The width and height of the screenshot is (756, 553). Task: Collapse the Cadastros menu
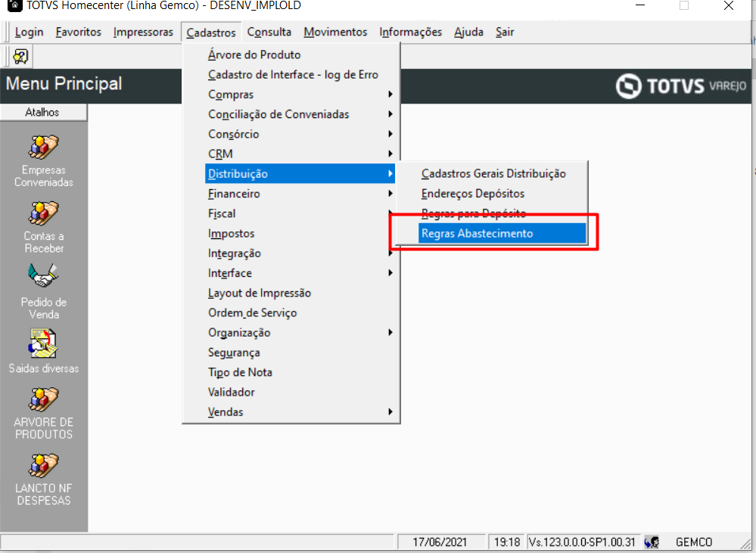pyautogui.click(x=211, y=33)
